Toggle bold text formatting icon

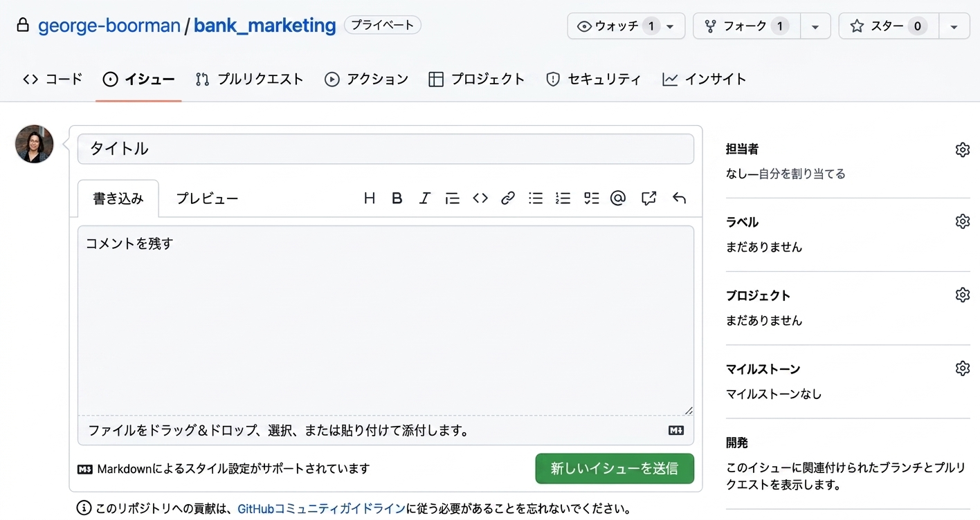397,198
